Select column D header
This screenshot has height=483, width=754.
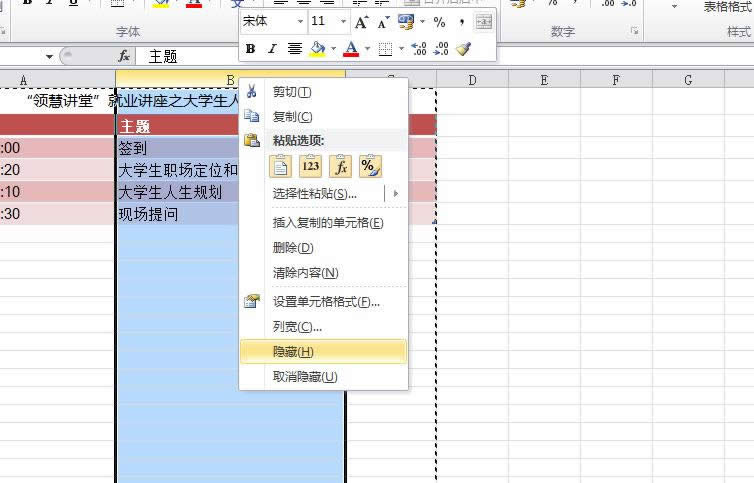(472, 80)
